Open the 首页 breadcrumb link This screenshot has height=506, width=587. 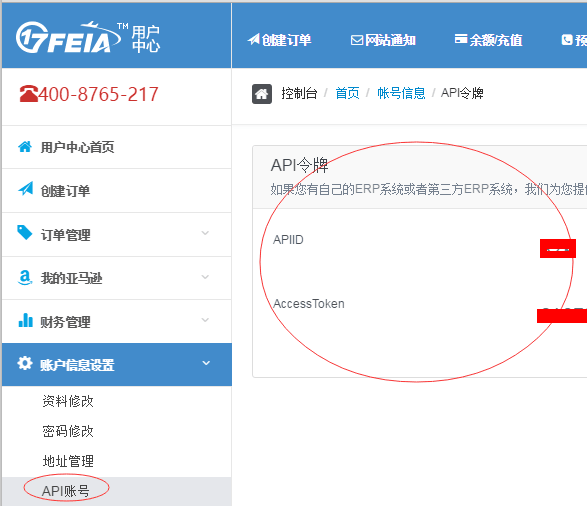click(347, 93)
